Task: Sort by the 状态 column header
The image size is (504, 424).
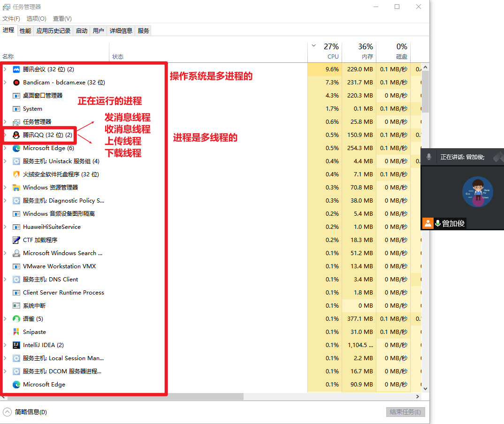Action: click(x=208, y=53)
